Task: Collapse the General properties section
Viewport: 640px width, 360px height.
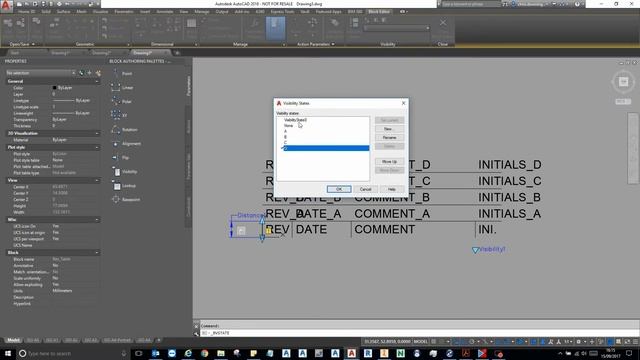Action: point(97,81)
